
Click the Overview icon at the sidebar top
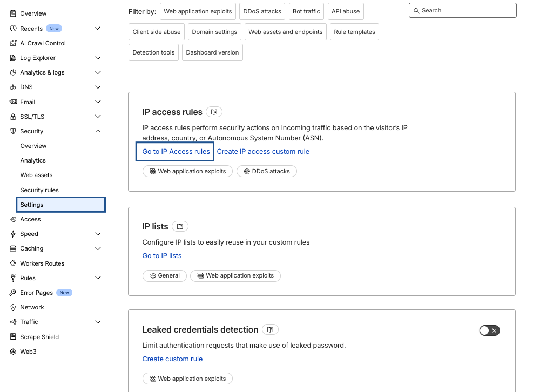coord(13,13)
